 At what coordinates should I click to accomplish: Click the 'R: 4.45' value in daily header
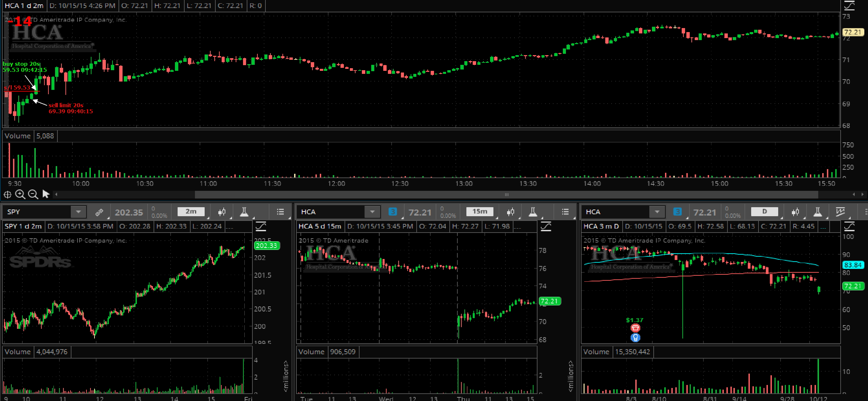(803, 226)
